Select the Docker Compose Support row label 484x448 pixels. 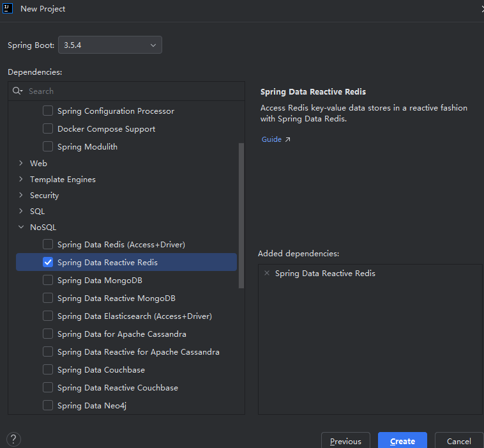tap(106, 129)
